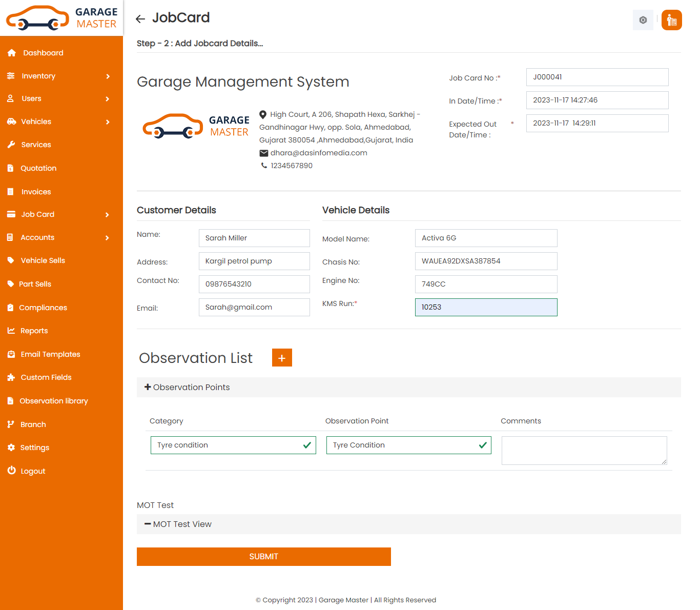Click the Settings gear sidebar icon
The width and height of the screenshot is (700, 610).
click(x=11, y=448)
